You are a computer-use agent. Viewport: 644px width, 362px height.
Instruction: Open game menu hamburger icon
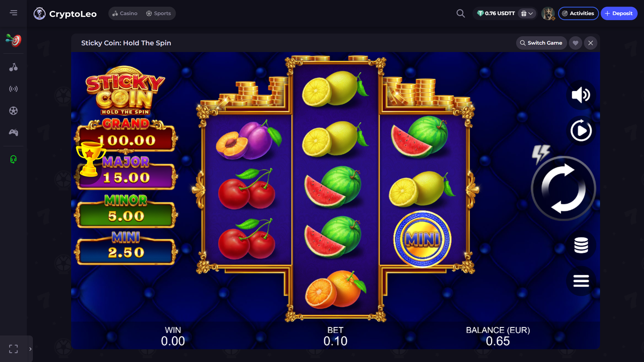click(x=581, y=281)
